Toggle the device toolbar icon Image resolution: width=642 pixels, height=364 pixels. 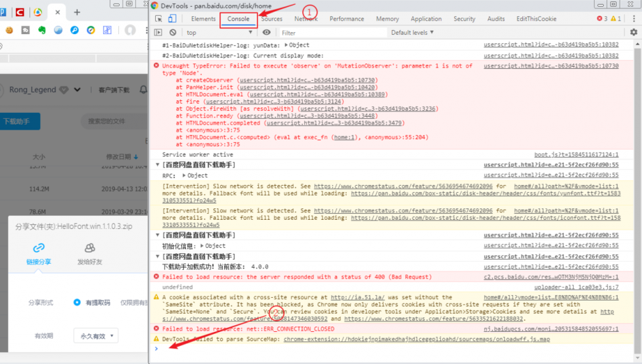click(x=173, y=19)
